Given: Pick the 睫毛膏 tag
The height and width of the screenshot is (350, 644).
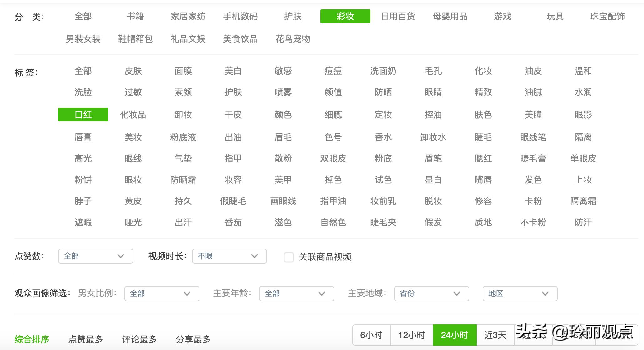Looking at the screenshot, I should coord(533,158).
